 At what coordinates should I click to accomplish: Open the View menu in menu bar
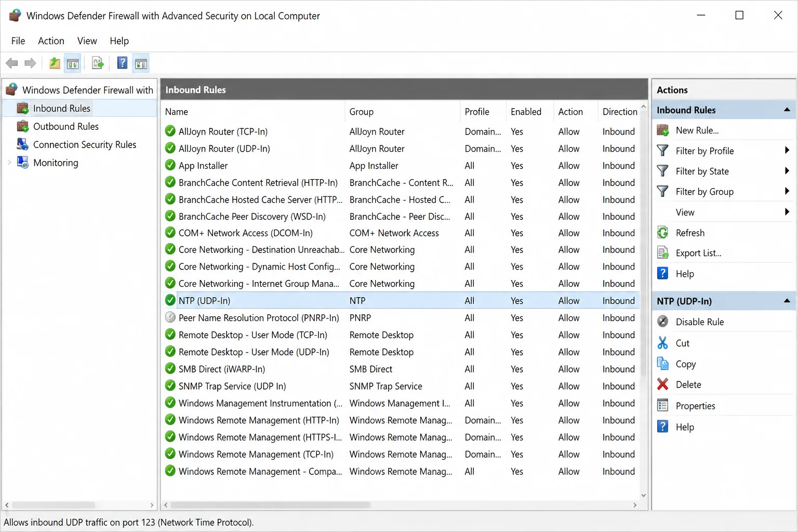coord(87,41)
